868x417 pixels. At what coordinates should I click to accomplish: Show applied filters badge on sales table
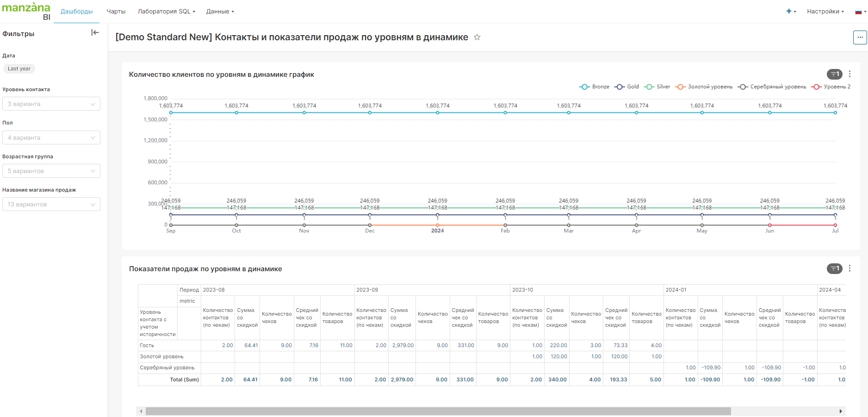click(834, 268)
